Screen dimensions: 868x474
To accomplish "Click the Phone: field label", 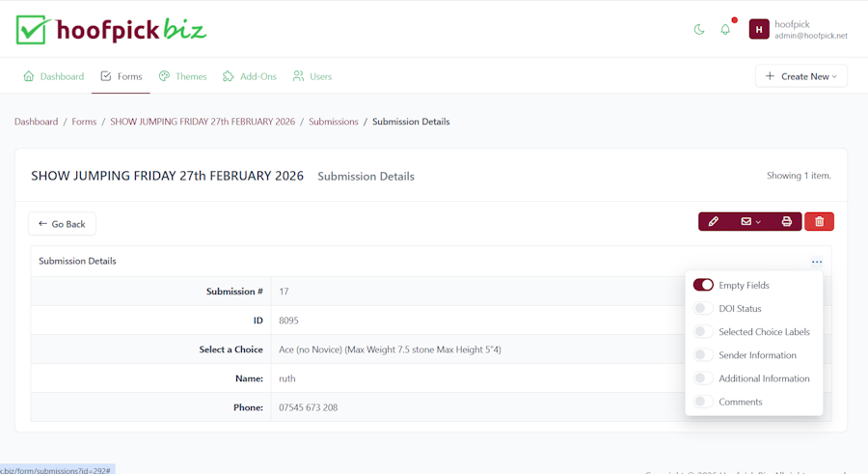I will tap(248, 407).
